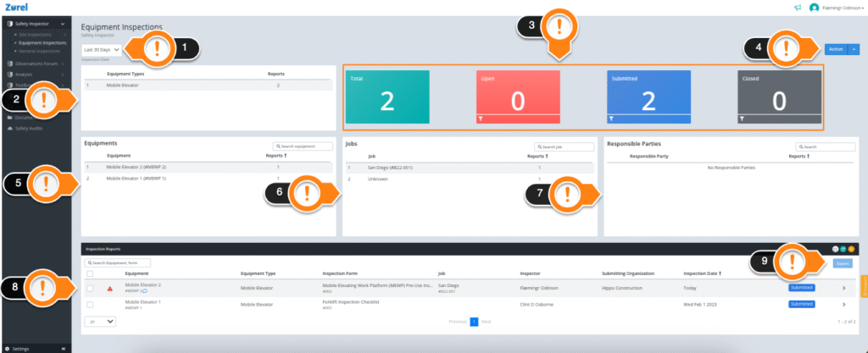This screenshot has width=868, height=353.
Task: Expand the Observations Forum sidebar menu
Action: (36, 63)
